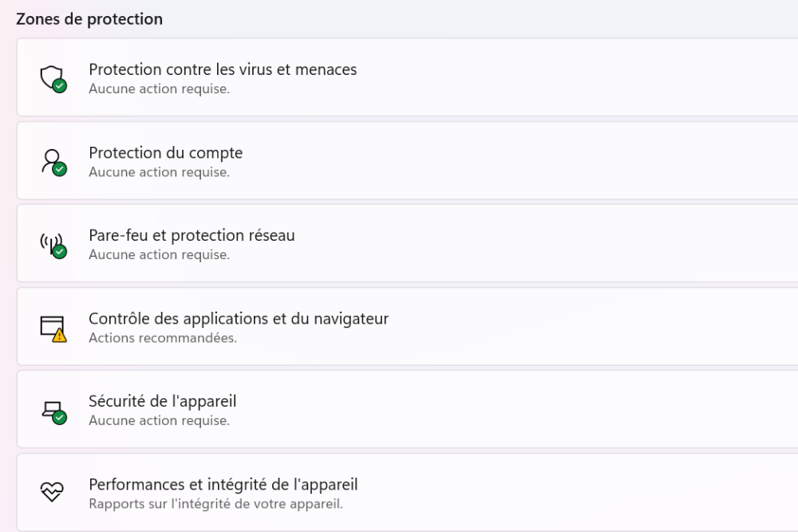Click the device health heart icon

click(53, 492)
